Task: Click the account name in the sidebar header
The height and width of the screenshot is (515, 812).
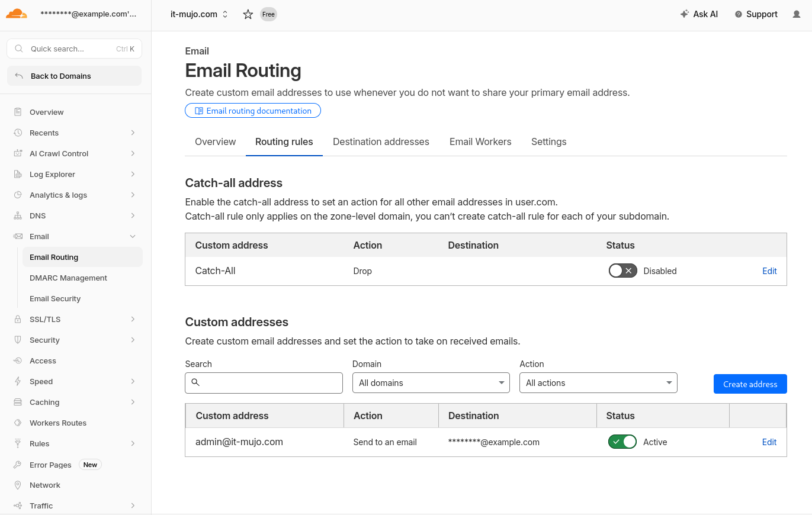Action: (x=88, y=14)
